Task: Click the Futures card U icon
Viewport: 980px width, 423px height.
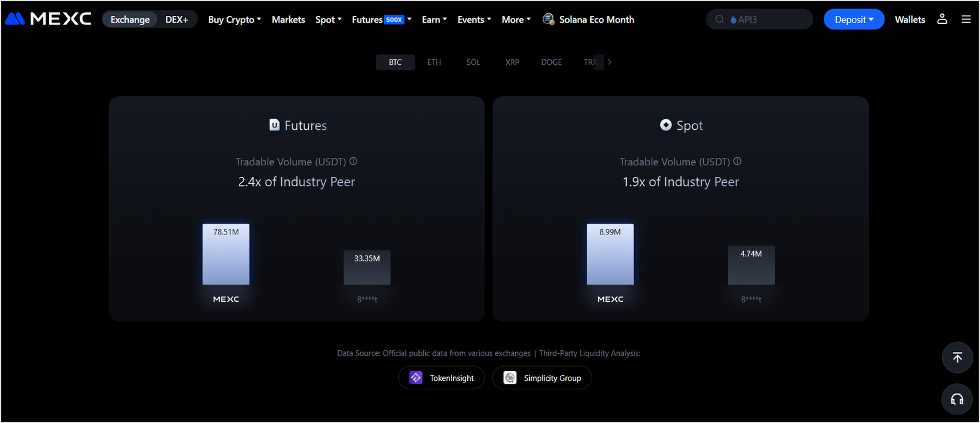Action: 274,125
